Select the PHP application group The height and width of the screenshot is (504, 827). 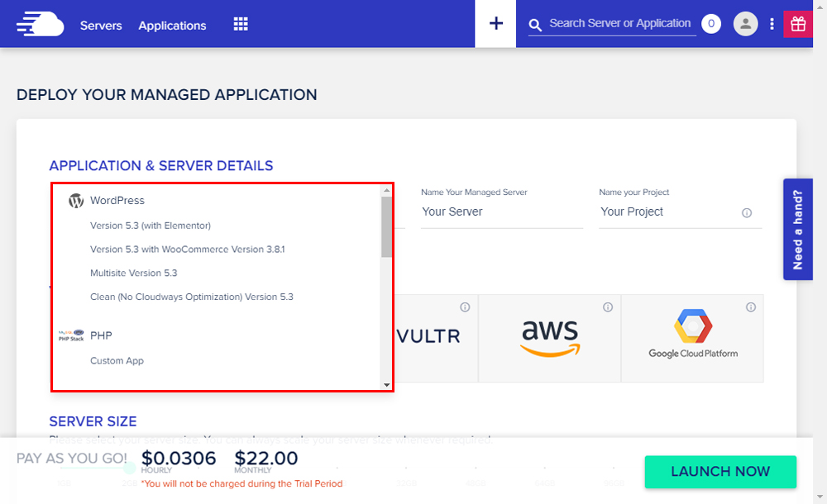pyautogui.click(x=101, y=335)
